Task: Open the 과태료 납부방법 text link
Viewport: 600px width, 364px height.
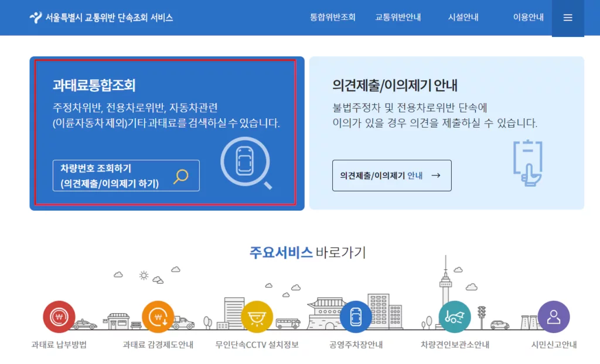Action: (59, 345)
